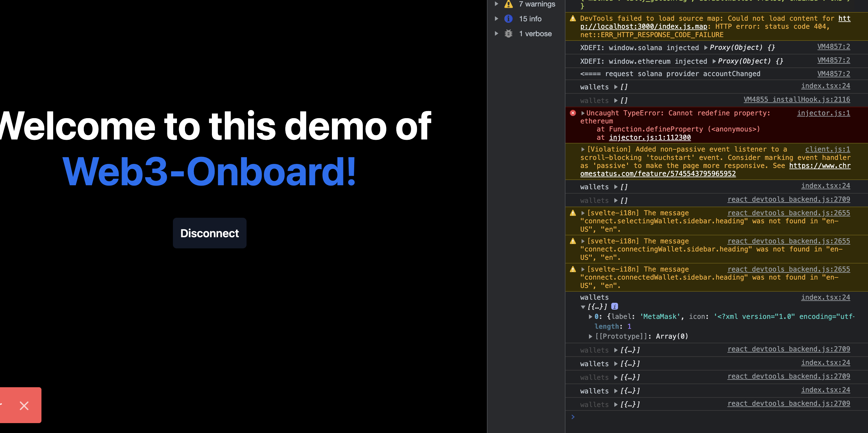Expand the 15 info sidebar group
Screen dimensions: 868x433
coord(496,19)
